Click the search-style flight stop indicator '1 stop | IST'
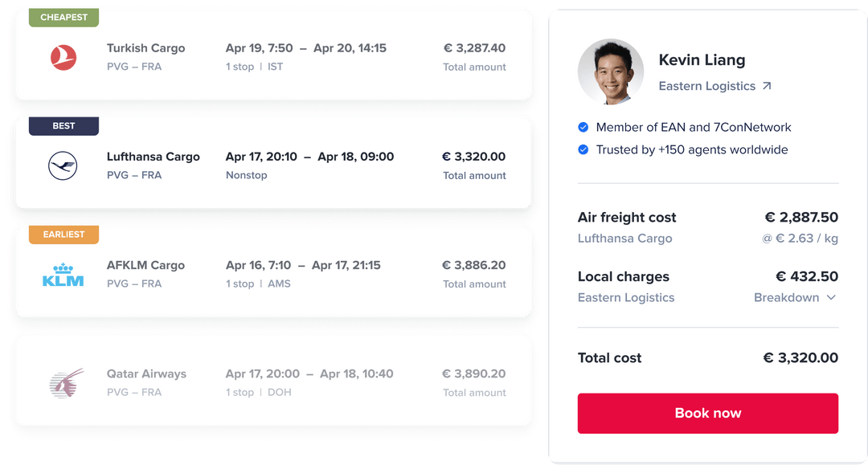 [255, 67]
